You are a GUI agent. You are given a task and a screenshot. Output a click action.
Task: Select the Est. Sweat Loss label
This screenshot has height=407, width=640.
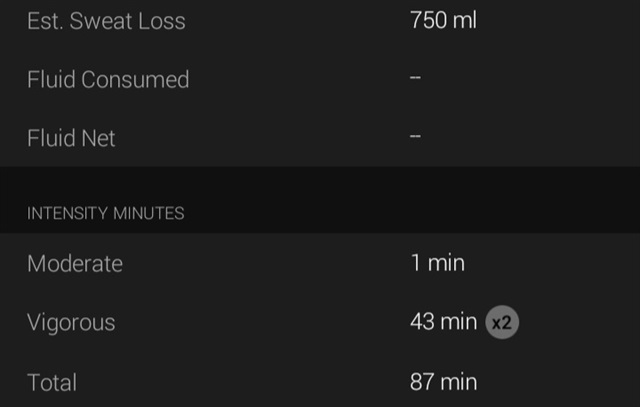tap(106, 21)
